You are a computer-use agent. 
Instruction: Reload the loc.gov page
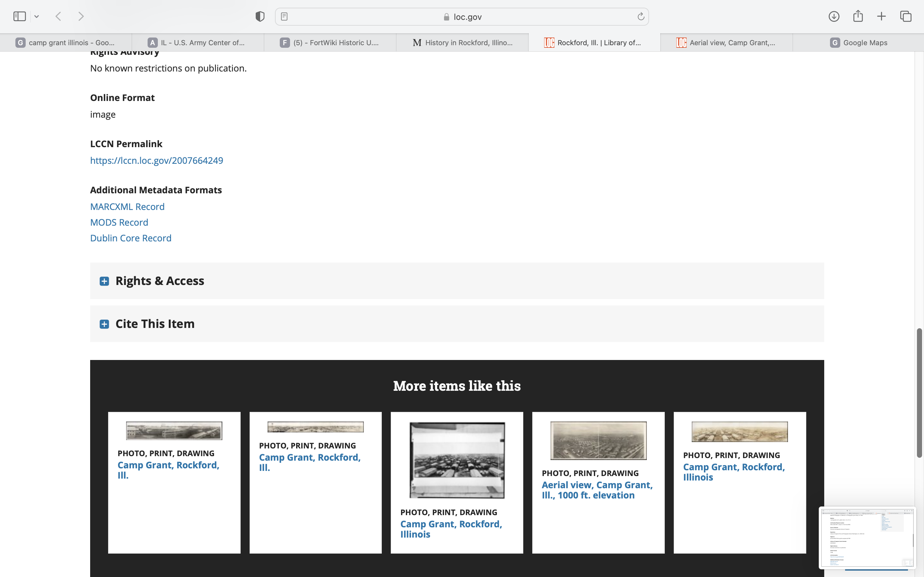(641, 16)
